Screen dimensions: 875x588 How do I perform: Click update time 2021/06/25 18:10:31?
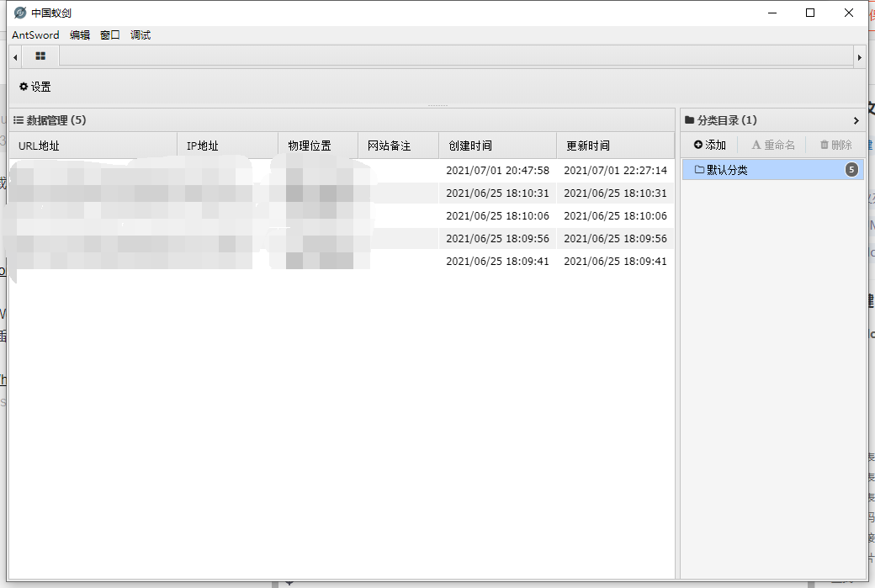pos(616,193)
